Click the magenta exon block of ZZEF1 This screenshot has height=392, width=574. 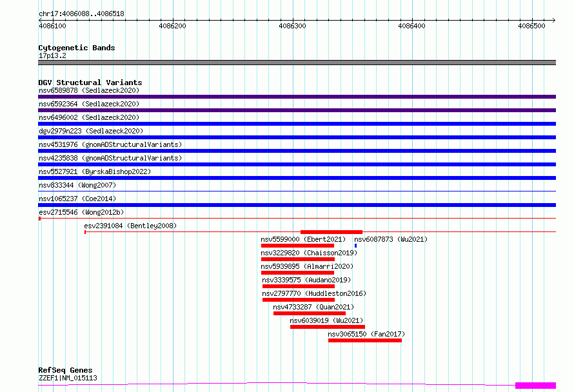click(x=535, y=385)
